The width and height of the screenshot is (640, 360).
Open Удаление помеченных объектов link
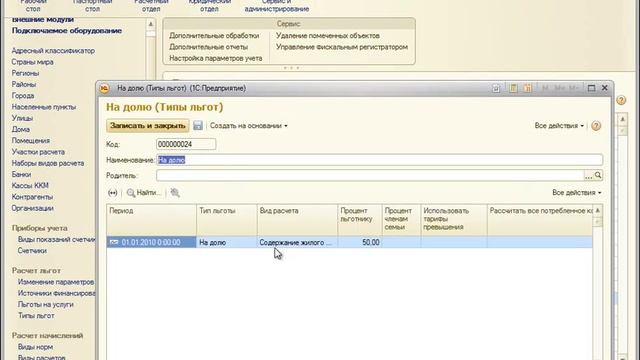(x=328, y=36)
